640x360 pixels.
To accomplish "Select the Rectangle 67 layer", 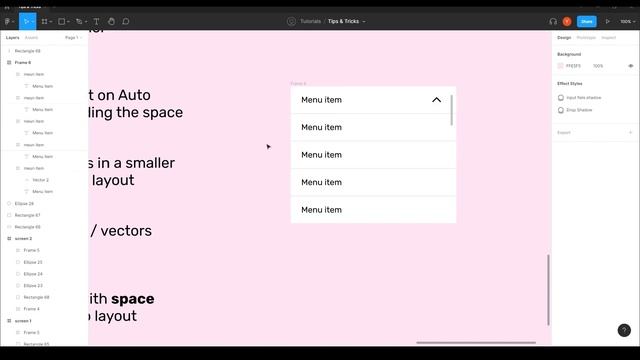I will 27,215.
